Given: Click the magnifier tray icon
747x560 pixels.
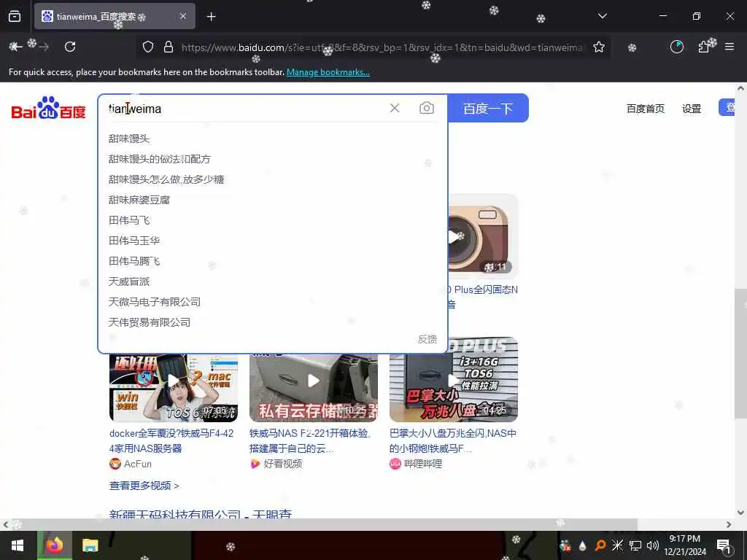Looking at the screenshot, I should click(x=600, y=545).
